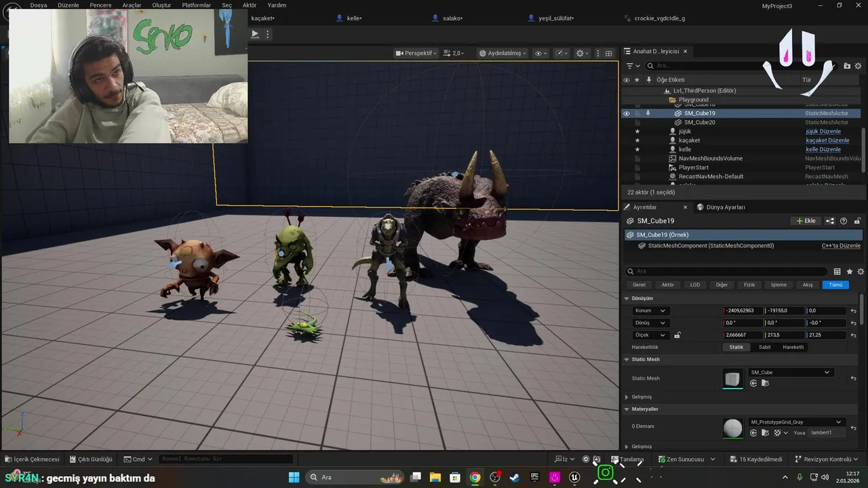868x488 pixels.
Task: Set mobility to Sabit
Action: coord(764,347)
